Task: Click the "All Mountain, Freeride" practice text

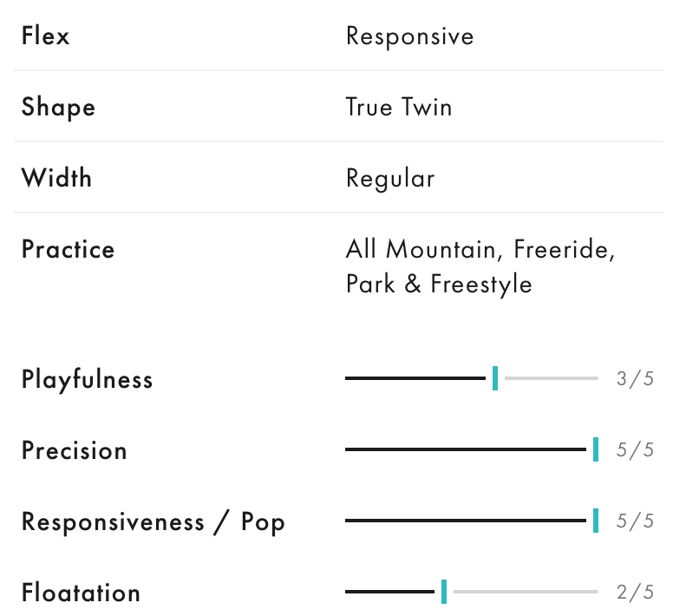Action: click(480, 250)
